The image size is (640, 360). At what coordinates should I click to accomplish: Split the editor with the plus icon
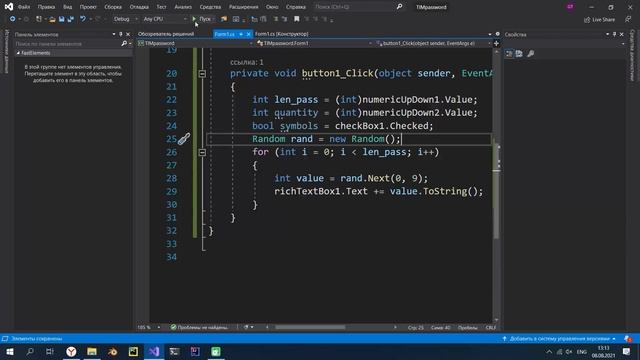(496, 43)
